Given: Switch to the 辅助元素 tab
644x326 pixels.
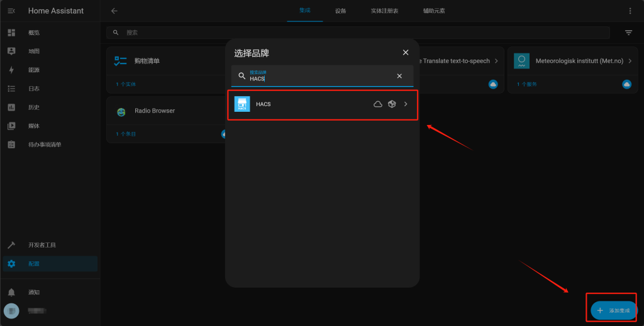Looking at the screenshot, I should tap(434, 11).
